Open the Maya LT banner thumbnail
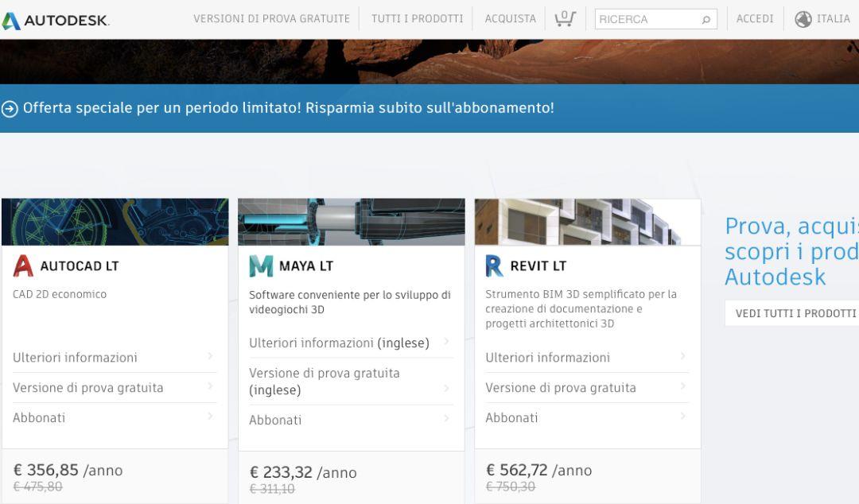The height and width of the screenshot is (504, 859). click(352, 222)
